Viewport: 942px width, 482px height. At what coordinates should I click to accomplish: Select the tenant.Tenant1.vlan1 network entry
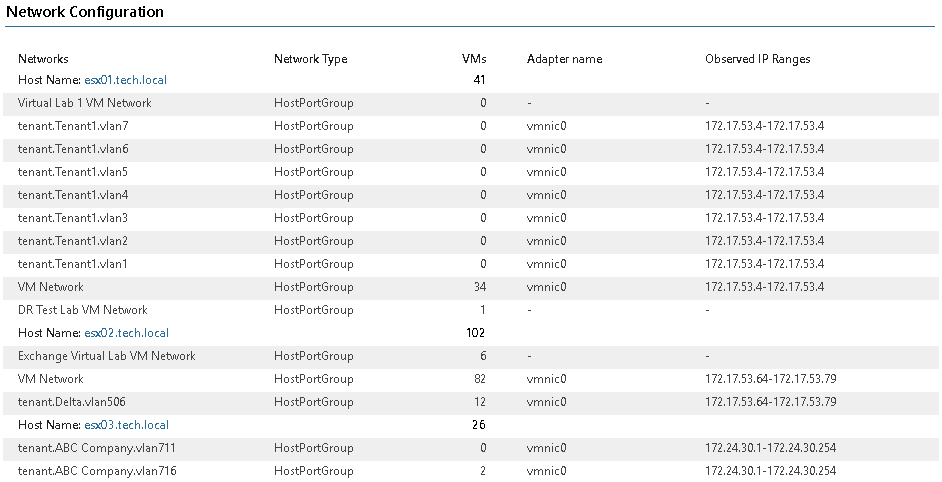(73, 264)
